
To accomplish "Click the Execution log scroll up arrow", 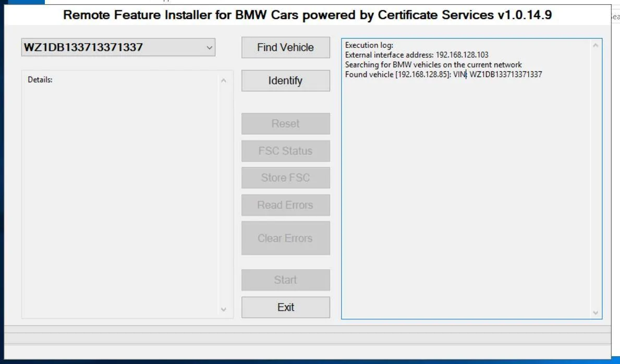I will click(595, 45).
